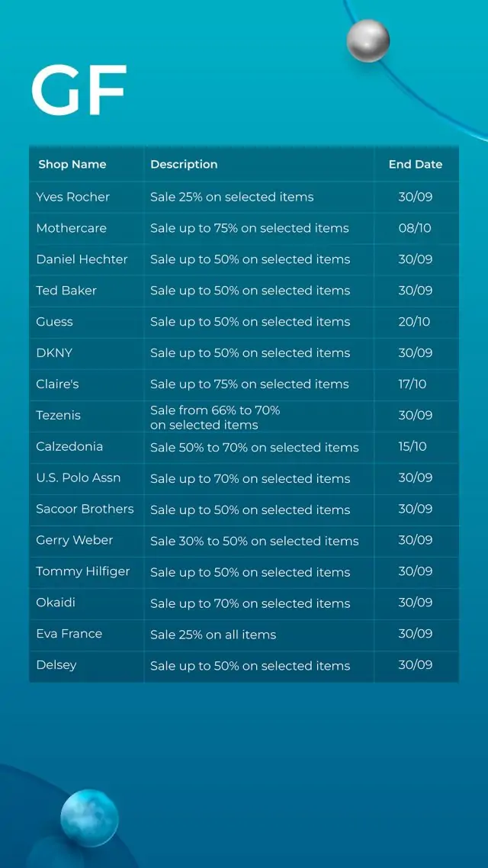The image size is (488, 868).
Task: Click the large GF logo
Action: [x=79, y=90]
